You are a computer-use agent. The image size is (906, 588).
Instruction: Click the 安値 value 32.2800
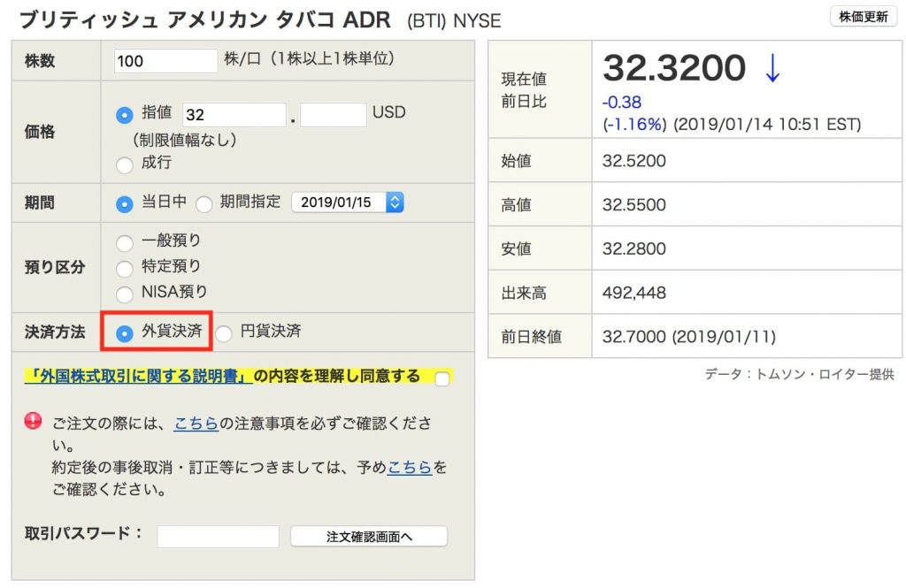coord(633,248)
